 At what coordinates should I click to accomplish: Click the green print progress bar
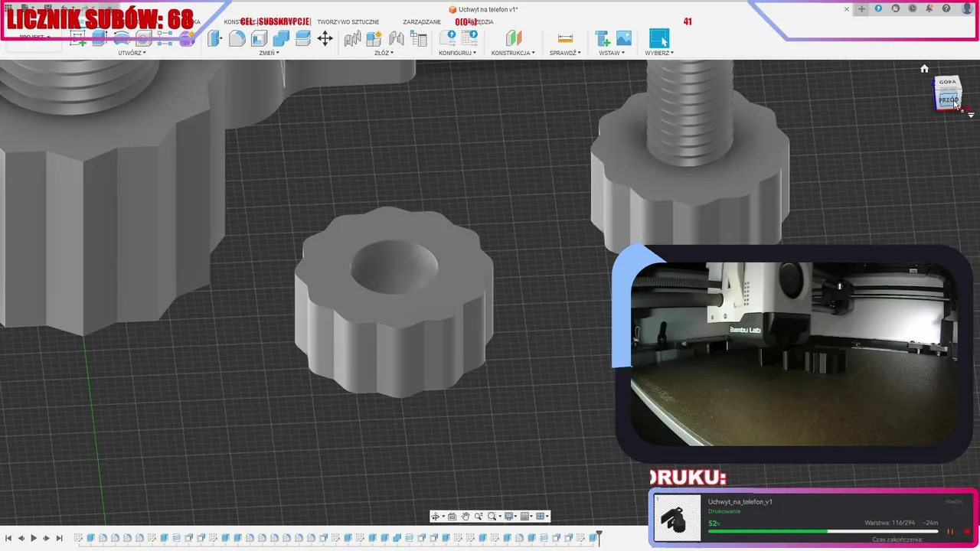click(x=768, y=531)
